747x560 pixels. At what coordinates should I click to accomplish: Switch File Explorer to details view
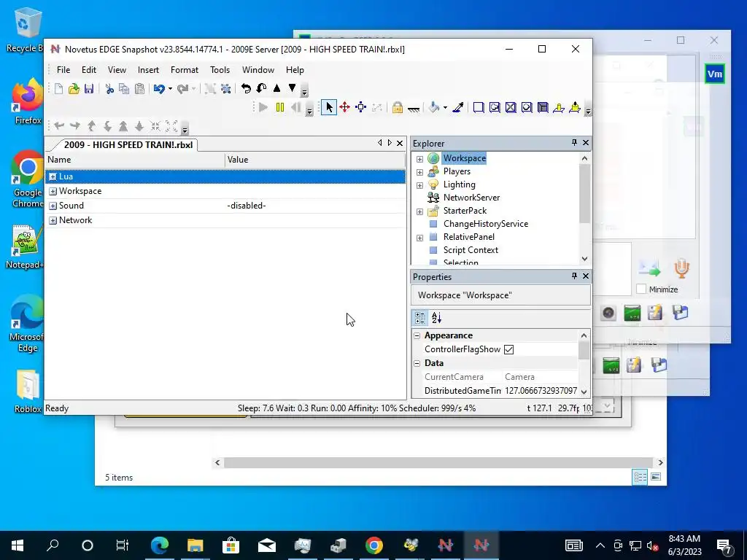click(640, 477)
